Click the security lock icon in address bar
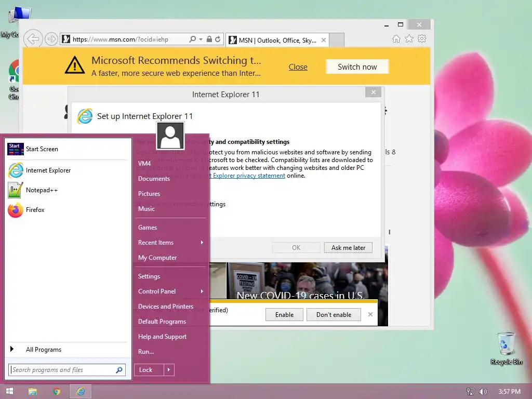This screenshot has height=399, width=532. [x=209, y=39]
